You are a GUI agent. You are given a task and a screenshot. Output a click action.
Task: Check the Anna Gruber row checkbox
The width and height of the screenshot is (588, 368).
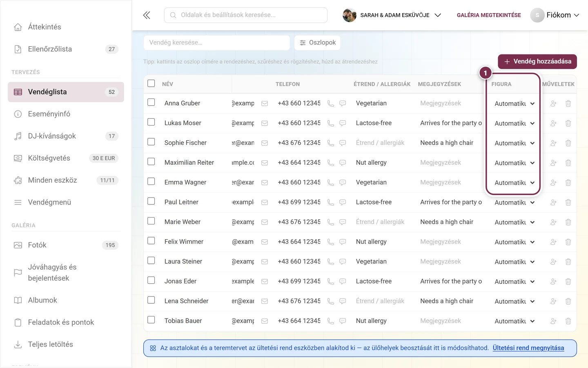coord(151,102)
